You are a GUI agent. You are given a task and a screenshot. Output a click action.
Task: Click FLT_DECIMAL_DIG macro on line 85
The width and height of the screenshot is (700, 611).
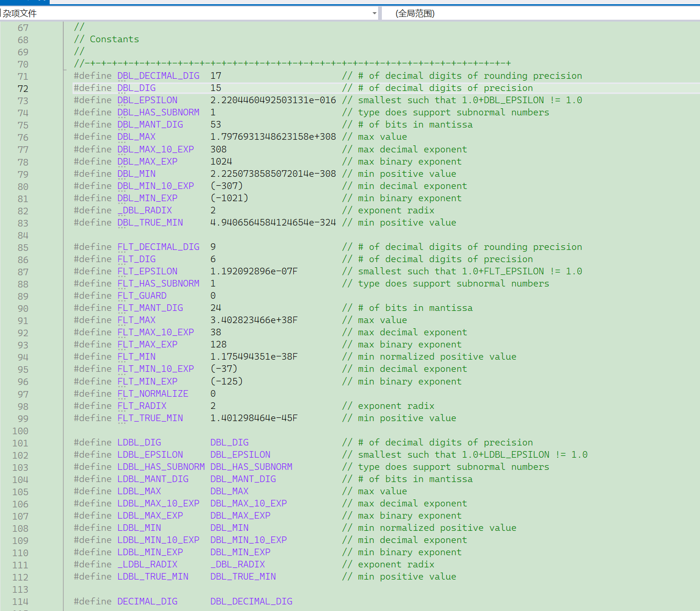point(158,247)
